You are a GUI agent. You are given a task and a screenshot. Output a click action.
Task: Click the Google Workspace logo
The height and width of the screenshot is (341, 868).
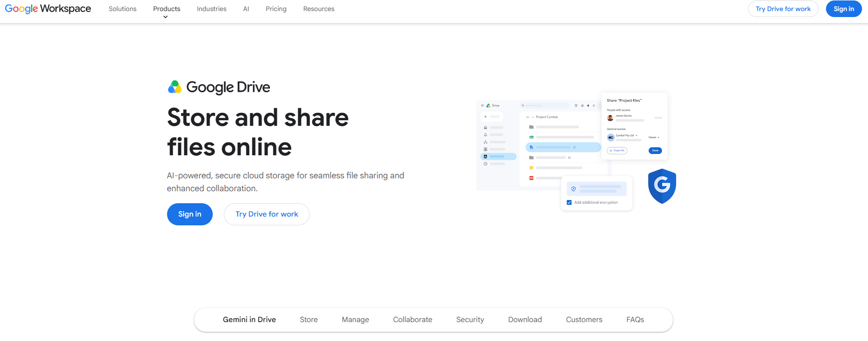[x=48, y=9]
